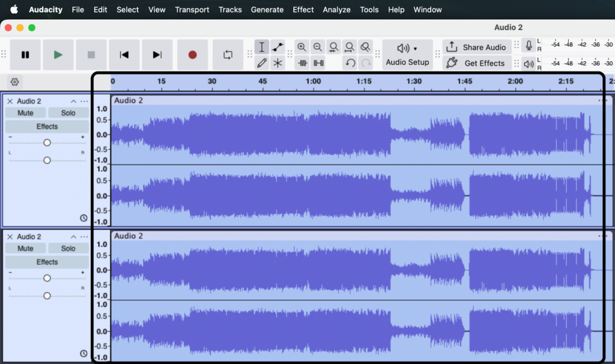Collapse the first Audio 2 track chevron
615x364 pixels.
(x=73, y=102)
